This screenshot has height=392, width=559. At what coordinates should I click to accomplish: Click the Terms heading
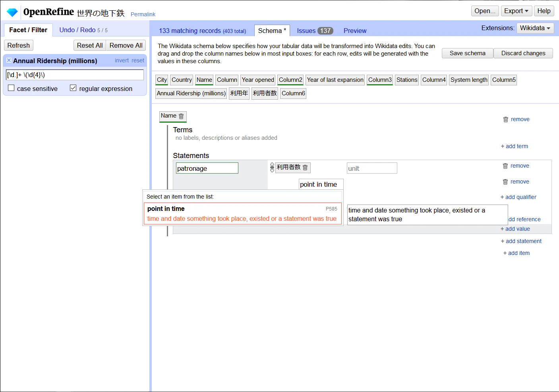click(183, 130)
